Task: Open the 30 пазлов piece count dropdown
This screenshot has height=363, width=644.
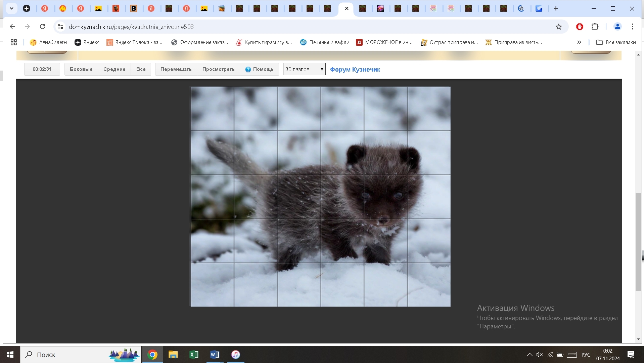Action: pyautogui.click(x=304, y=69)
